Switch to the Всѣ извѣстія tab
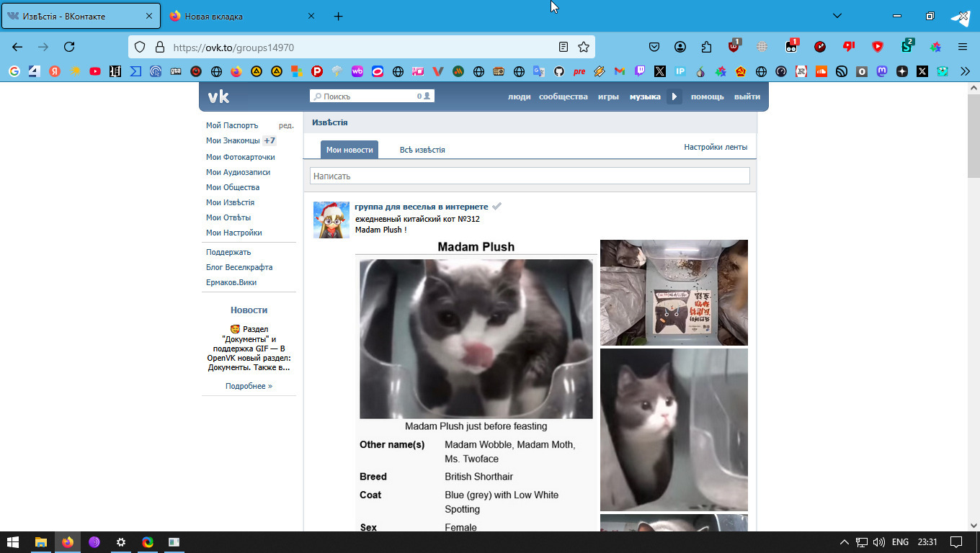The width and height of the screenshot is (980, 553). pos(422,150)
